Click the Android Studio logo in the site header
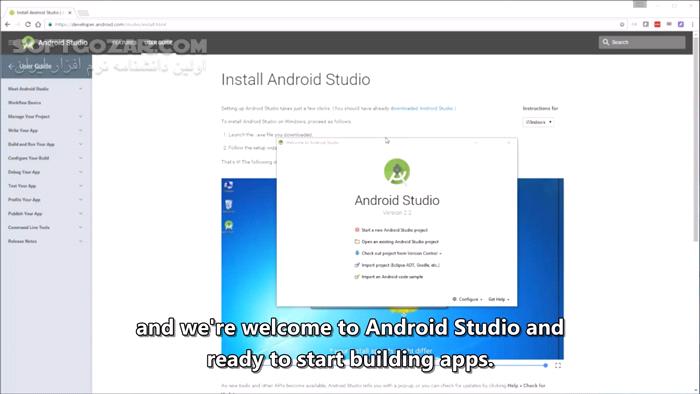700x394 pixels. (28, 42)
